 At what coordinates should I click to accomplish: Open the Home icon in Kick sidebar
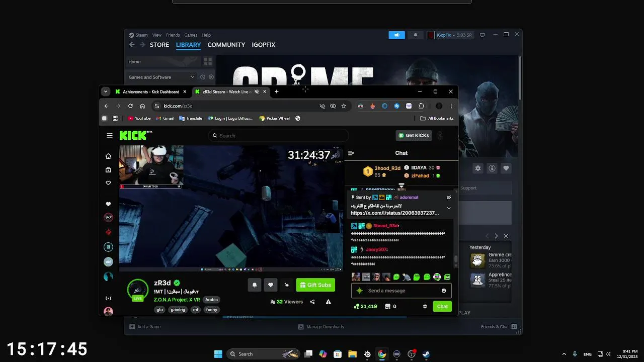108,156
